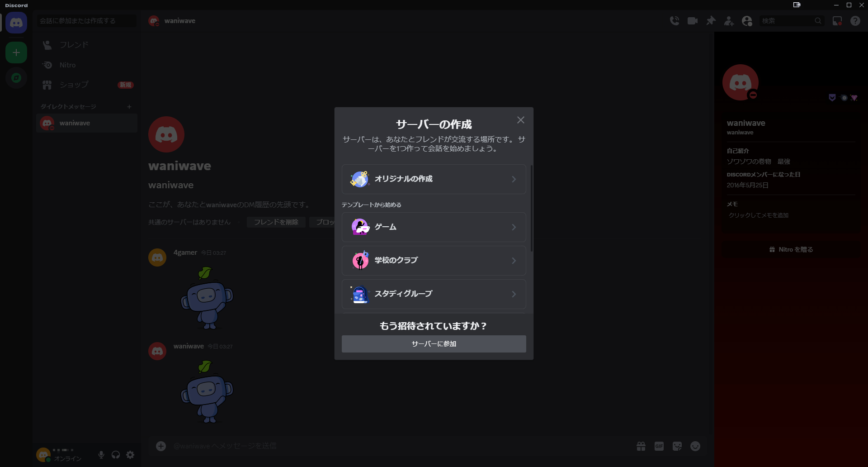Image resolution: width=868 pixels, height=467 pixels.
Task: Open the gift Nitro icon in message bar
Action: [641, 446]
